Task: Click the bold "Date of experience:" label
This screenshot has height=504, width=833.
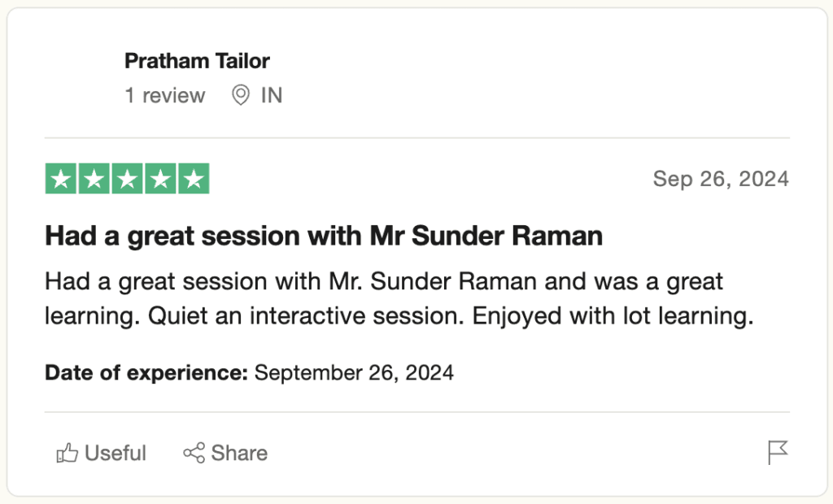Action: tap(146, 373)
